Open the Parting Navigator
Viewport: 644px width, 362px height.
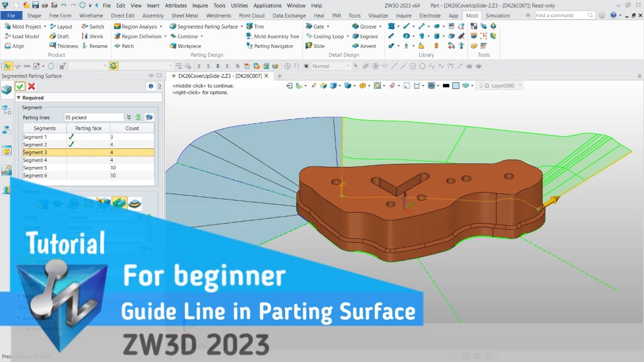[x=270, y=46]
